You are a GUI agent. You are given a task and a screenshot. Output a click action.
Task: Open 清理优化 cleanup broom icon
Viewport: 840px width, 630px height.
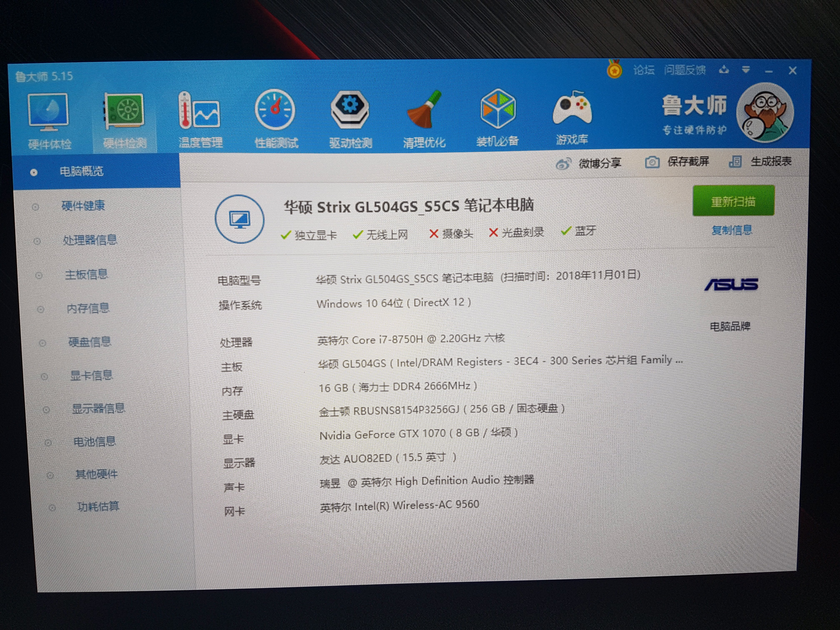pyautogui.click(x=424, y=119)
